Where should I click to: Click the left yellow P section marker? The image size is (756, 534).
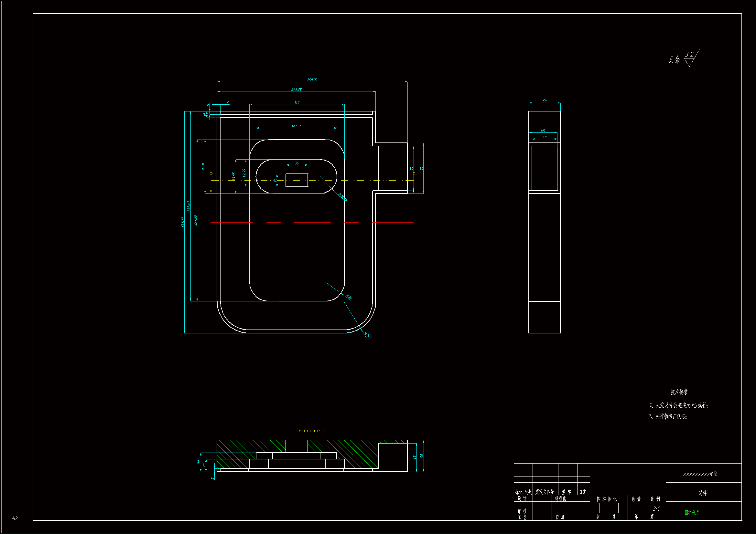tap(211, 174)
